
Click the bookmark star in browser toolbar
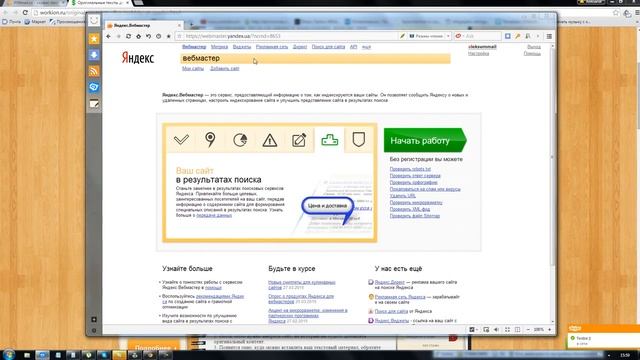[168, 36]
